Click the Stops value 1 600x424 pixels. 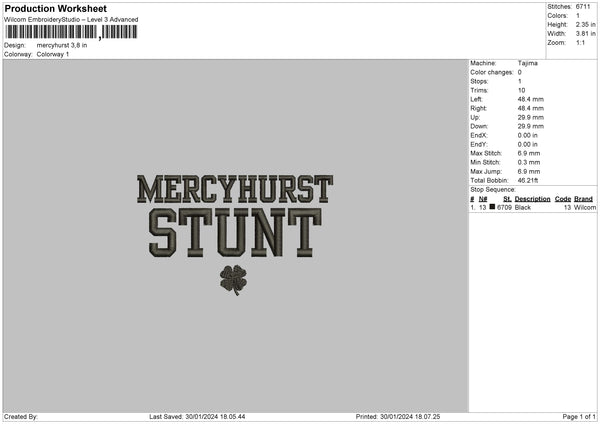pos(520,82)
